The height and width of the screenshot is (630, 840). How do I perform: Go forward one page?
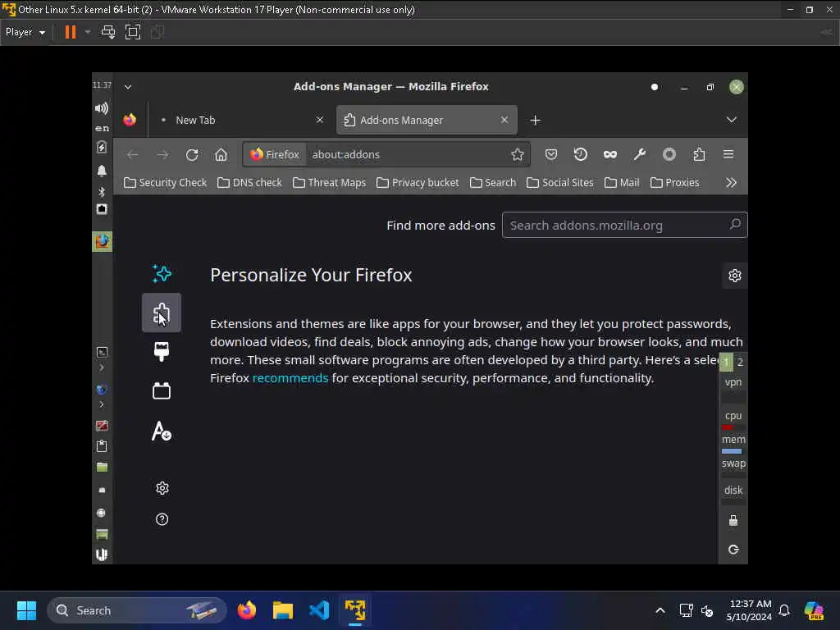pyautogui.click(x=162, y=155)
